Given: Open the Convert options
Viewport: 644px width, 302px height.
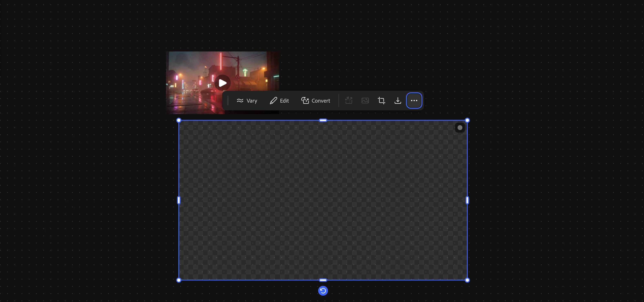Looking at the screenshot, I should 315,101.
